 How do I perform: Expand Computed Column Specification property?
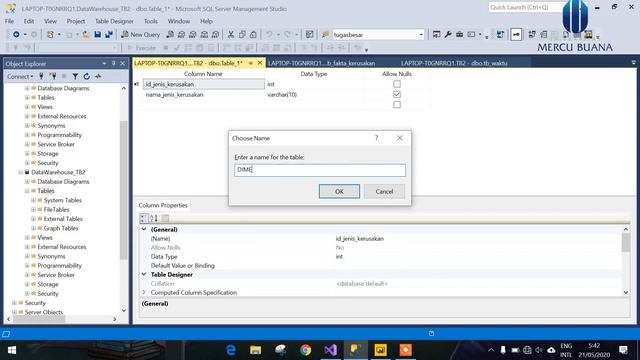pyautogui.click(x=144, y=292)
